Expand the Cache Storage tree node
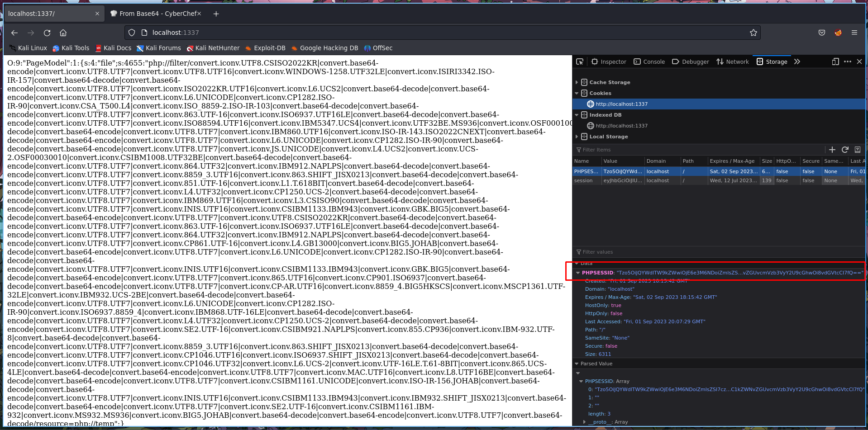The height and width of the screenshot is (430, 868). [577, 82]
